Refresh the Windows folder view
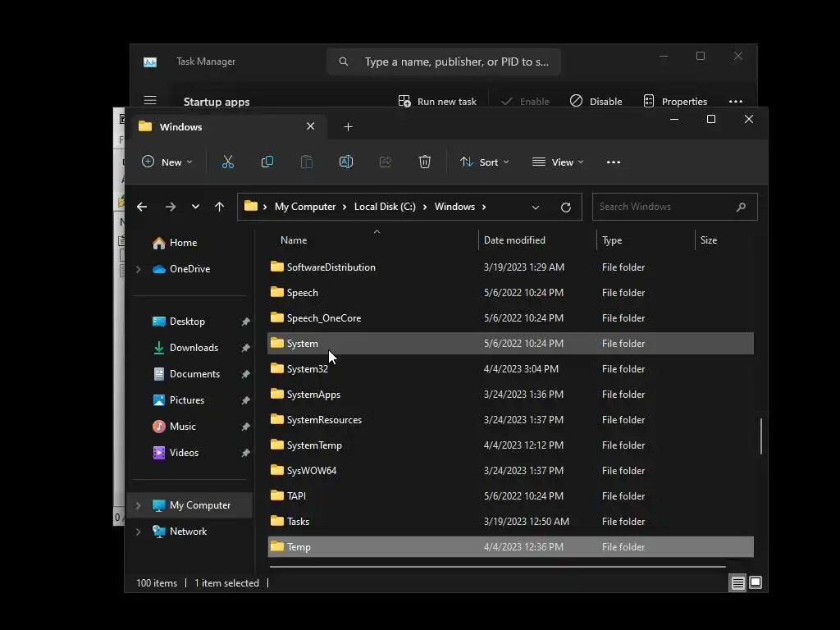This screenshot has width=840, height=630. 566,208
